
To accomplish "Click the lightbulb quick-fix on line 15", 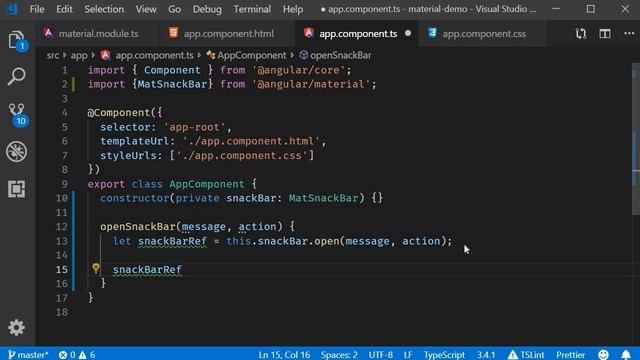I will click(96, 268).
